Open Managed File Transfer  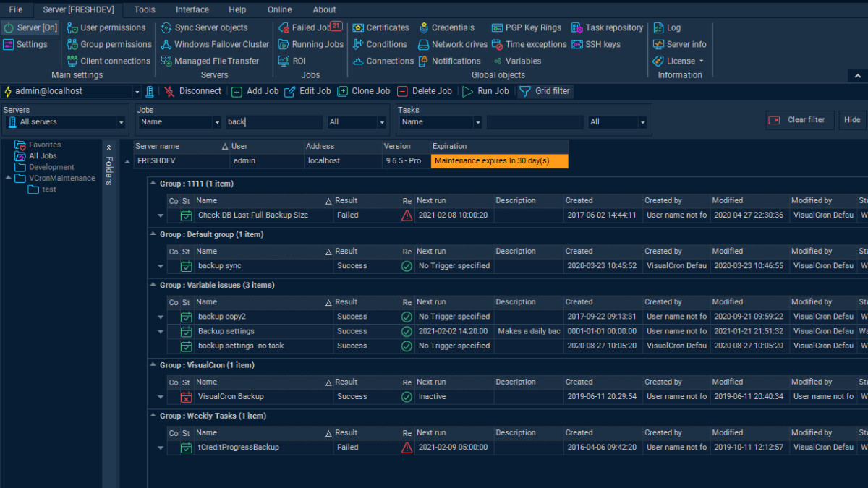(x=209, y=61)
